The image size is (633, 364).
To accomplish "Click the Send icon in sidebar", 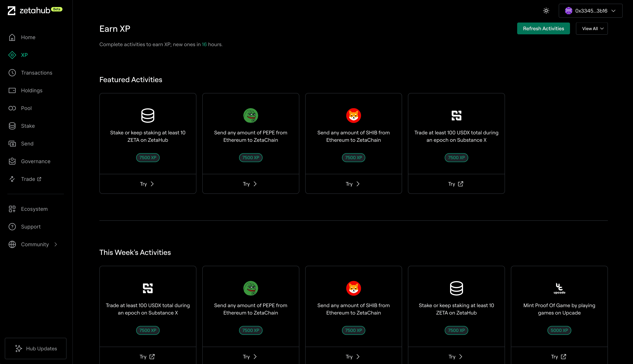I will [x=12, y=143].
